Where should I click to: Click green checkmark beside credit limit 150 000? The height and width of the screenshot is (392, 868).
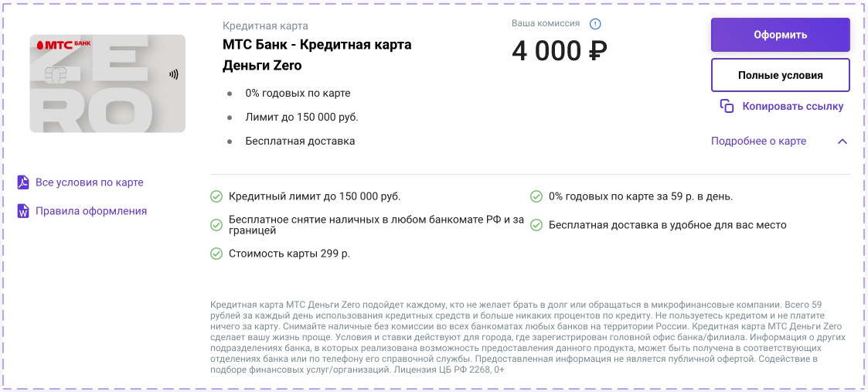click(216, 196)
